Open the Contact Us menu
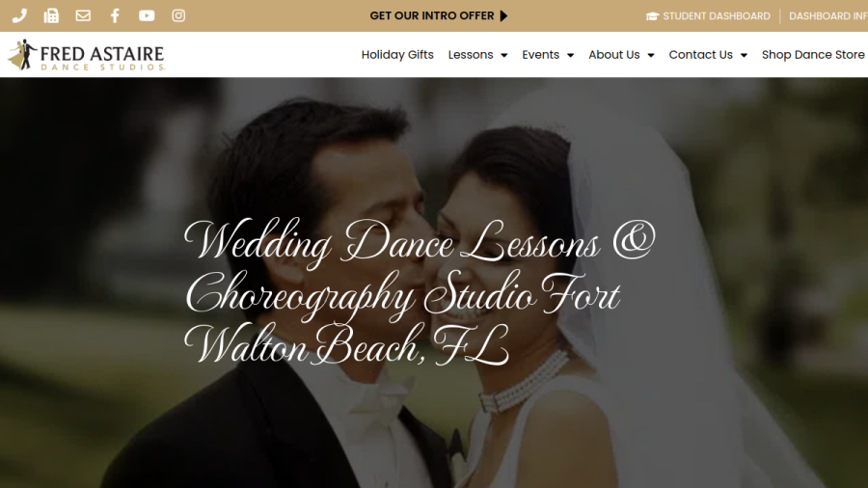 701,55
